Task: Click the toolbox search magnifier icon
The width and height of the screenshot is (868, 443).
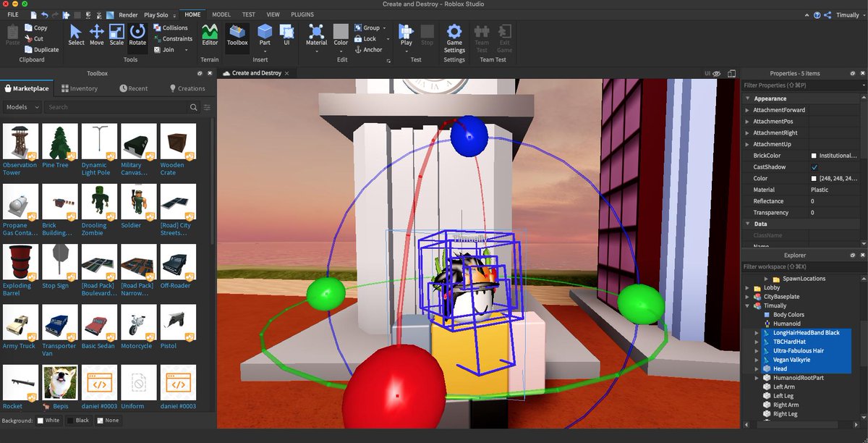Action: point(194,107)
